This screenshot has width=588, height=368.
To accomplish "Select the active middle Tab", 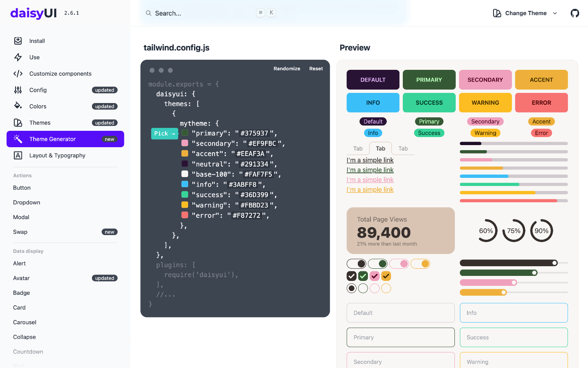I will pos(381,148).
